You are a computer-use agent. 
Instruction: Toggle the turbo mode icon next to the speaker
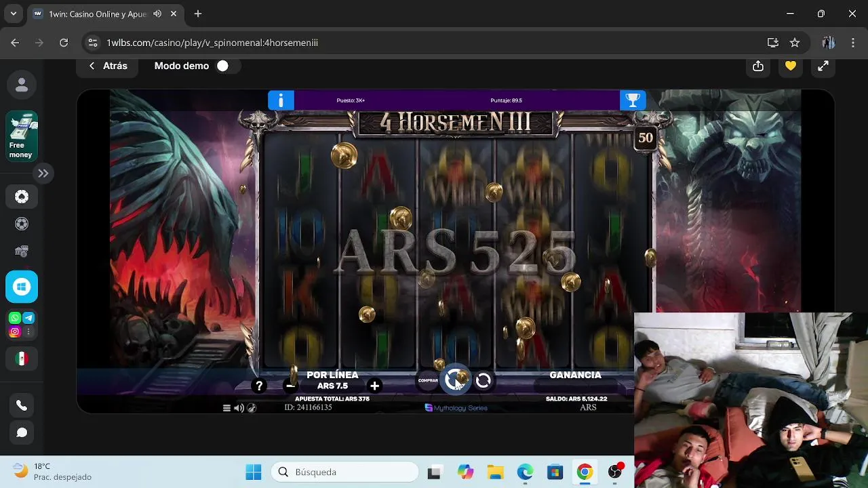[x=252, y=408]
